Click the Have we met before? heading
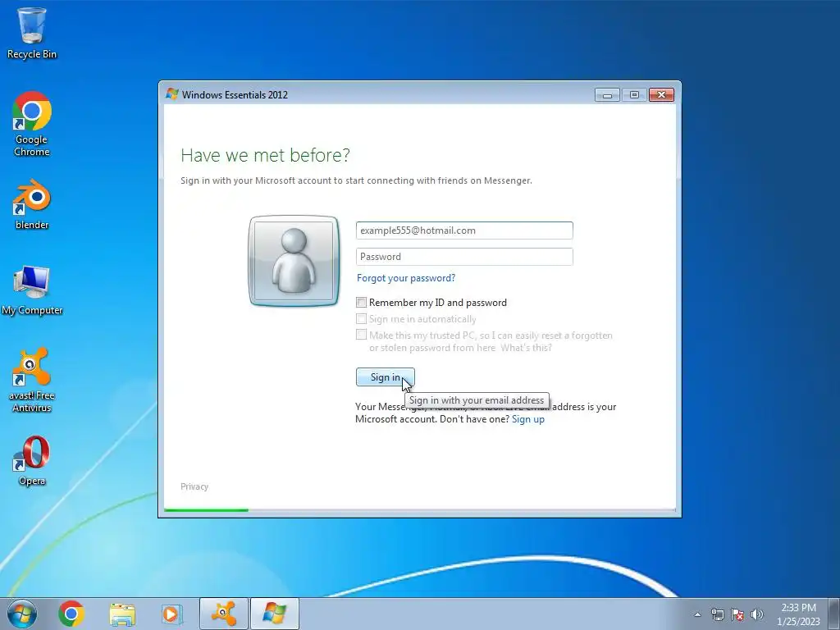Image resolution: width=840 pixels, height=630 pixels. [265, 155]
